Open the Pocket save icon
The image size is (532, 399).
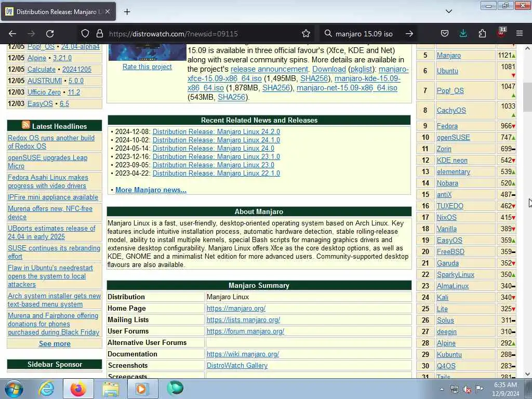click(445, 34)
